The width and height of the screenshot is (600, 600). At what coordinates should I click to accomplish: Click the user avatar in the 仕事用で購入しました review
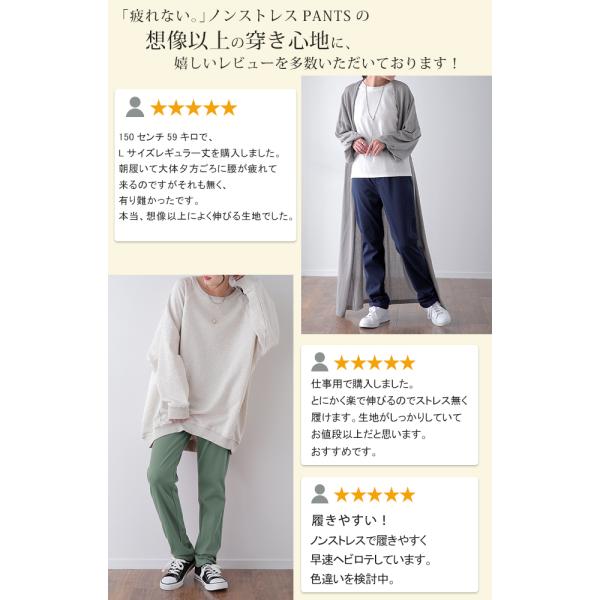click(x=320, y=362)
